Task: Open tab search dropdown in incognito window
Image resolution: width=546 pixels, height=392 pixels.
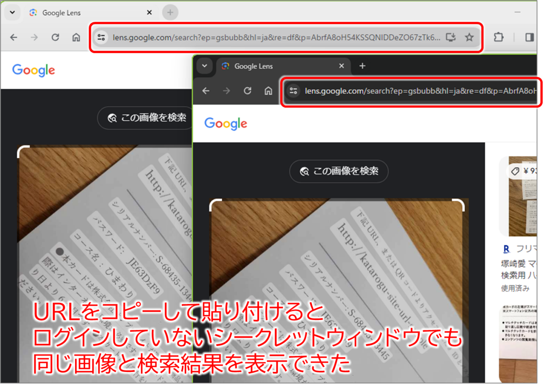Action: pos(204,66)
